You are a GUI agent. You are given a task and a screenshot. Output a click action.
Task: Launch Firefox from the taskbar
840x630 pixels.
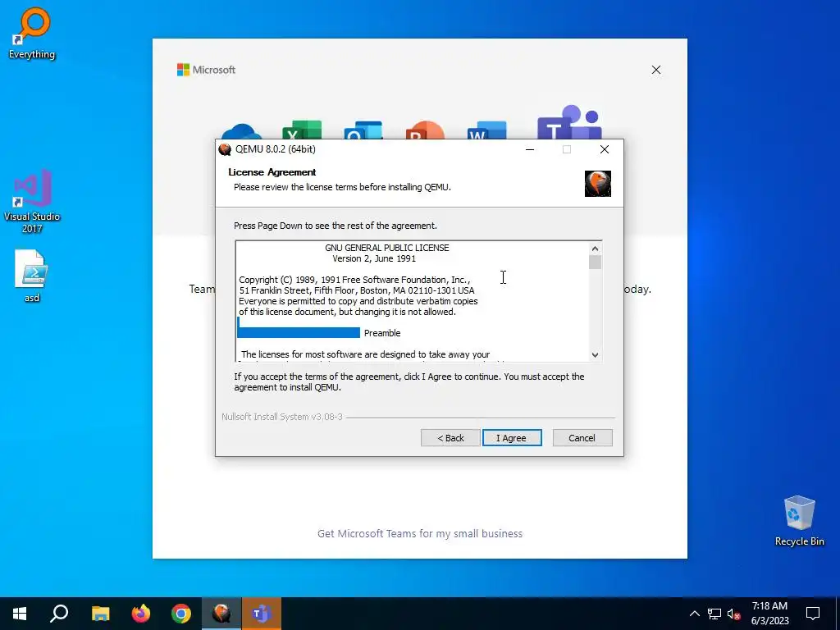141,614
